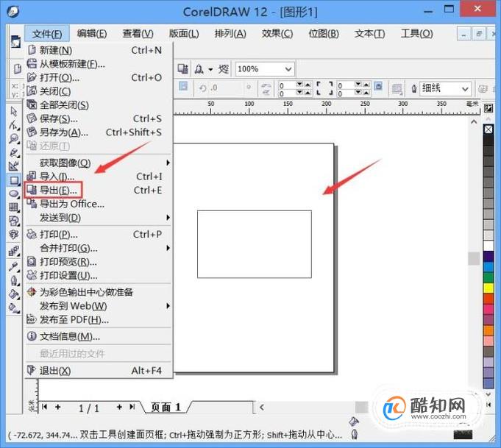Open the 位图 menu

(324, 34)
